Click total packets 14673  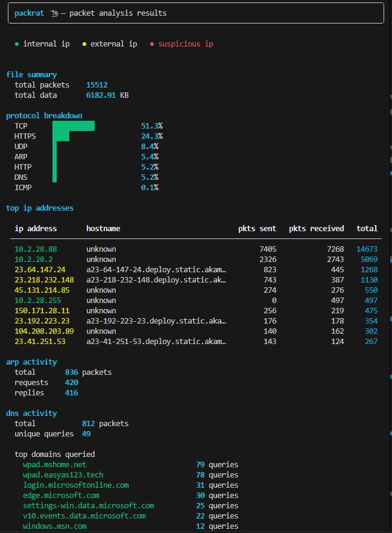coord(367,249)
